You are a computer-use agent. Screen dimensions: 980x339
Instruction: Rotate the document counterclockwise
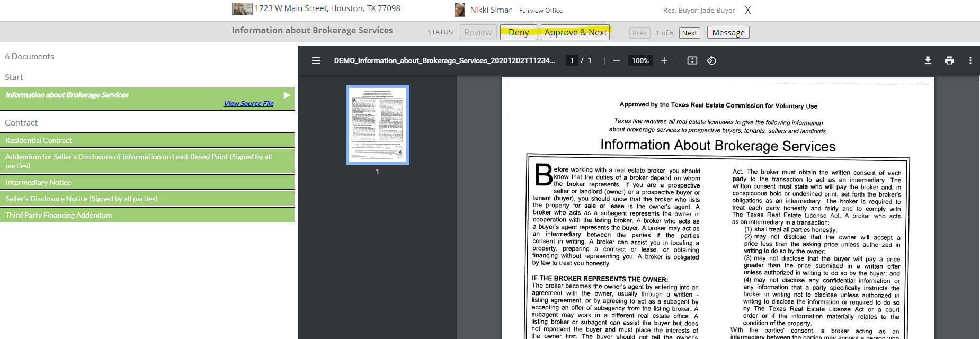(711, 60)
